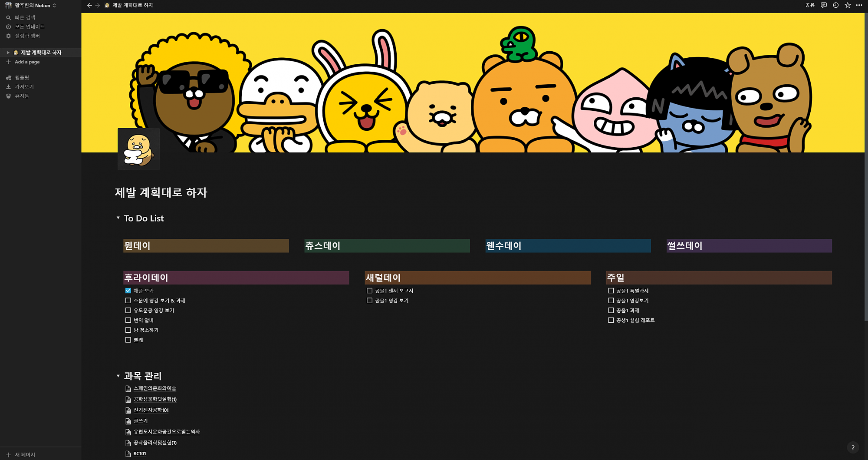Open page link 글쓰기
The height and width of the screenshot is (460, 868).
tap(141, 421)
